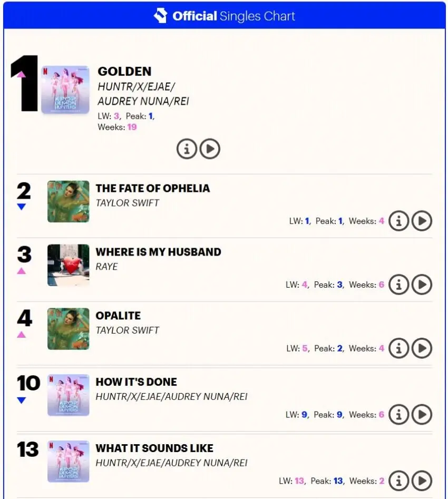Click the Taylor Swift artist link under Opalite
448x499 pixels.
pyautogui.click(x=127, y=330)
